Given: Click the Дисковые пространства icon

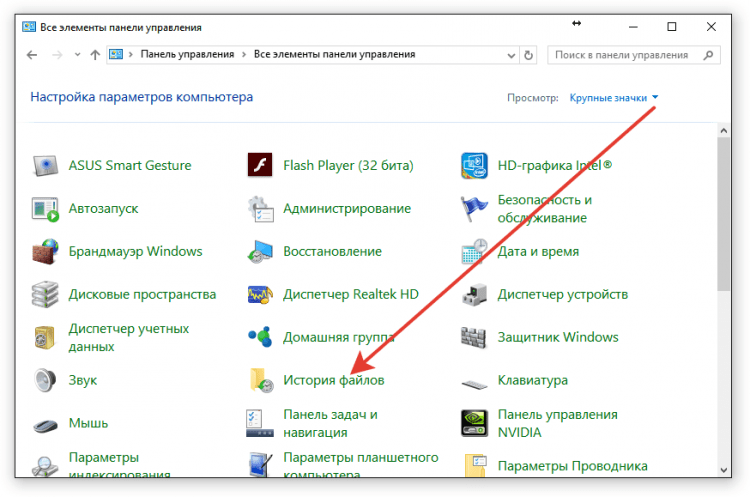Looking at the screenshot, I should (45, 295).
